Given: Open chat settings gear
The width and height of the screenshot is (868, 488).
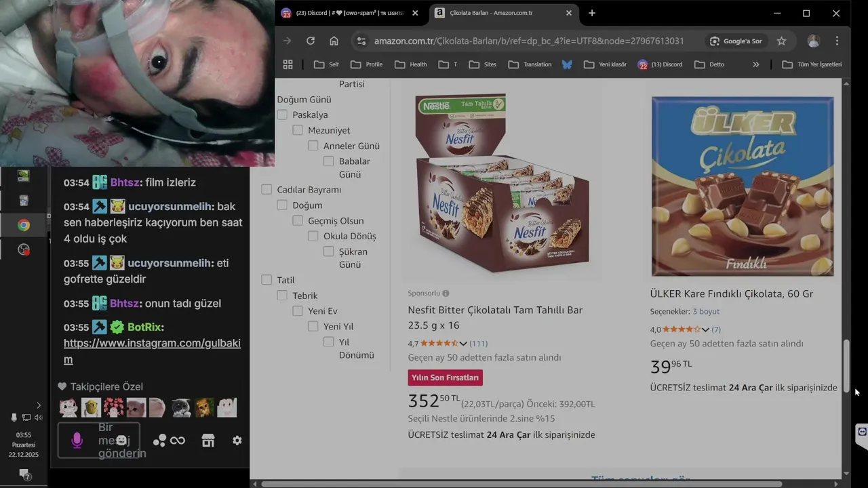Looking at the screenshot, I should (237, 441).
